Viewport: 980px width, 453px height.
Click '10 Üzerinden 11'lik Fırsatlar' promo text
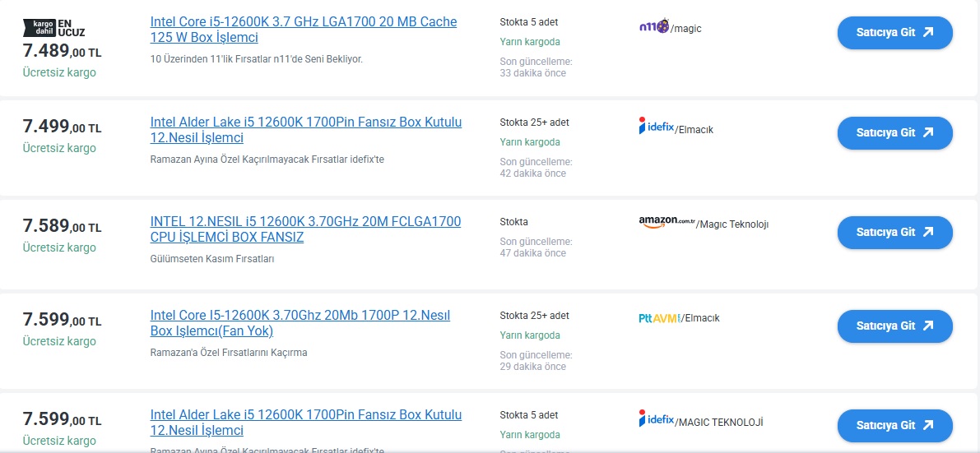tap(256, 59)
